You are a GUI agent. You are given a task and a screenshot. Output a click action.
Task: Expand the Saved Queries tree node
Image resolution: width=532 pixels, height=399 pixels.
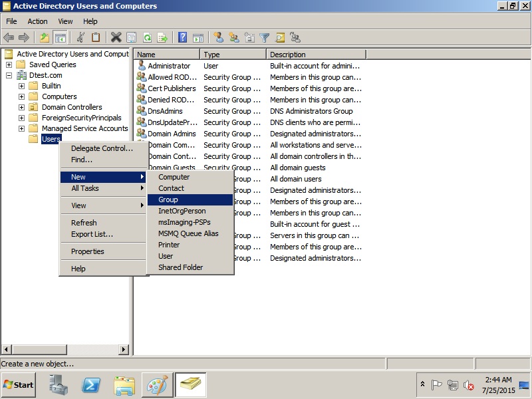click(9, 65)
